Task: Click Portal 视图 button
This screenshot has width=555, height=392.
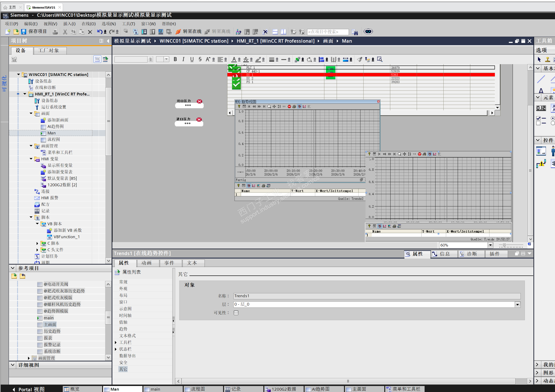Action: tap(28, 389)
